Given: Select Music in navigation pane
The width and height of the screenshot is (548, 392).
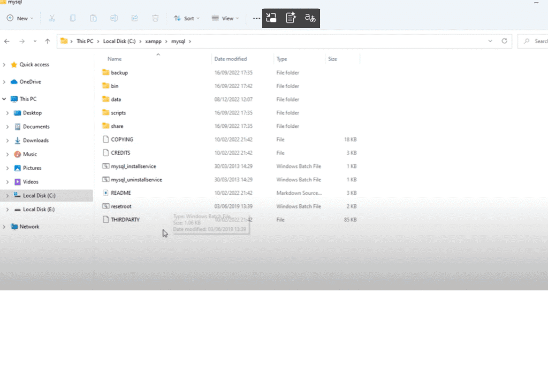Looking at the screenshot, I should coord(30,154).
